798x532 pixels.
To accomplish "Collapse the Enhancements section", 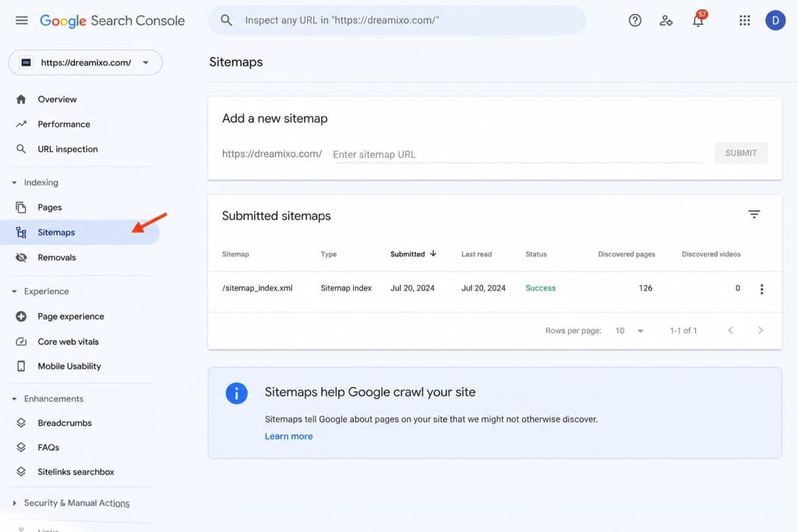I will 14,399.
